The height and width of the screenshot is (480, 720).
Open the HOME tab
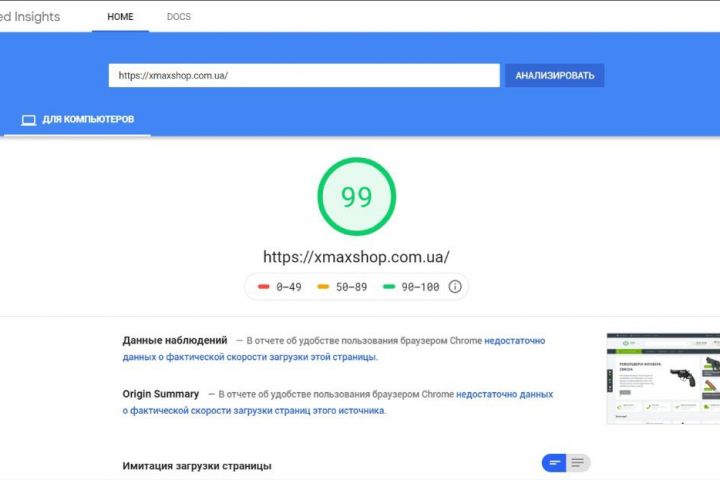point(120,17)
